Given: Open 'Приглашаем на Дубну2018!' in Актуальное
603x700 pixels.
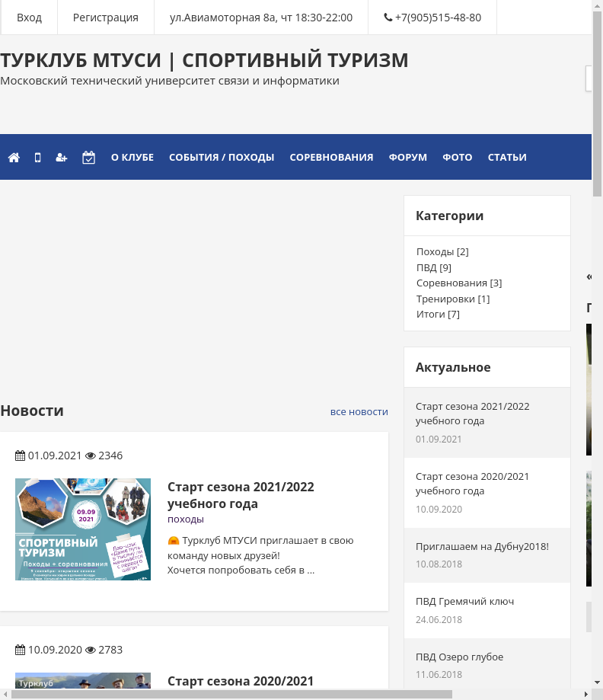Looking at the screenshot, I should (482, 546).
